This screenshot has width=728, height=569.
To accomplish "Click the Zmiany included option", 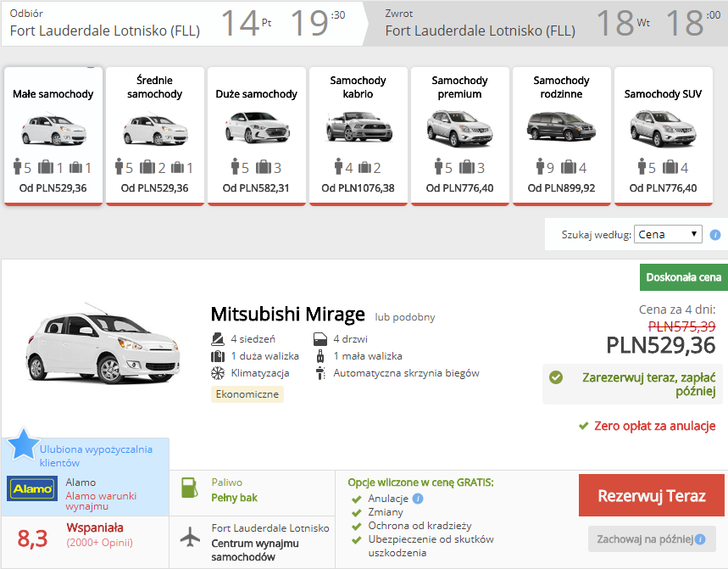I will point(386,512).
